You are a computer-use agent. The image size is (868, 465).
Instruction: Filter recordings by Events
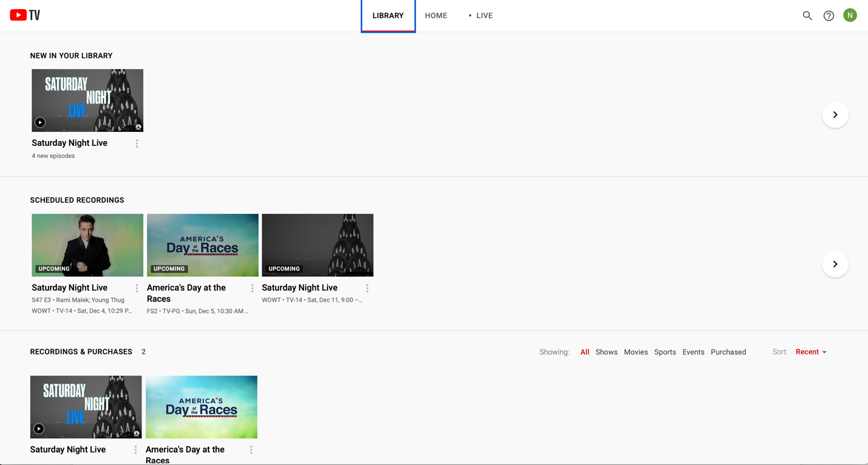tap(693, 352)
